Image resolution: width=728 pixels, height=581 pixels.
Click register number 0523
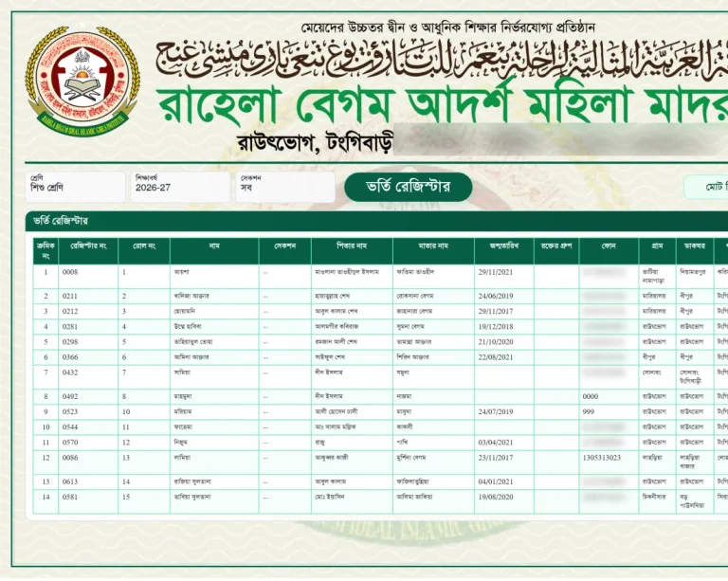(x=70, y=412)
